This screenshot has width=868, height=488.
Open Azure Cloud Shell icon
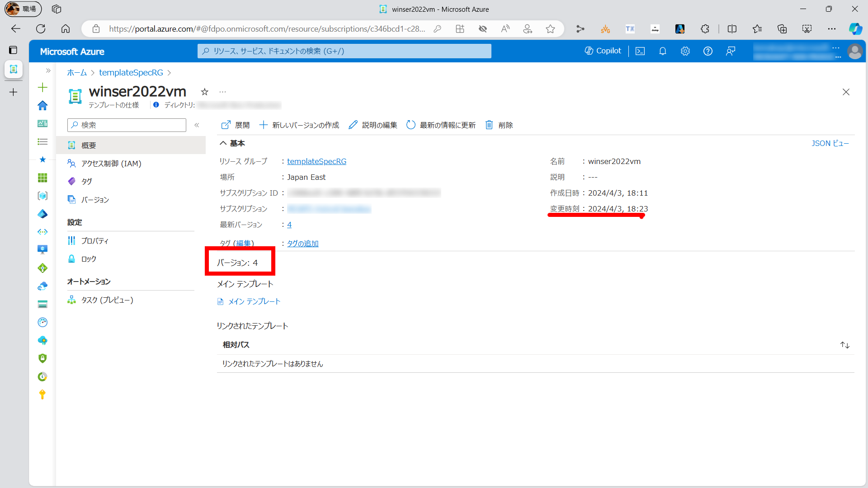pos(640,51)
